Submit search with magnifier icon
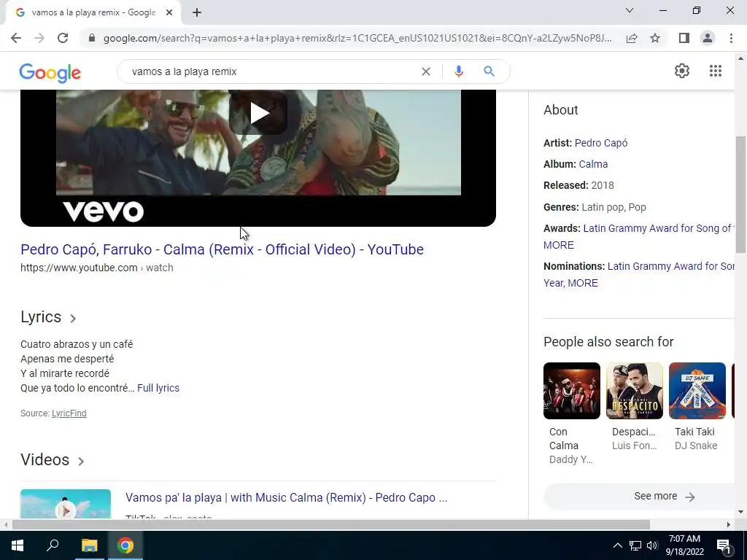The width and height of the screenshot is (747, 560). 489,71
